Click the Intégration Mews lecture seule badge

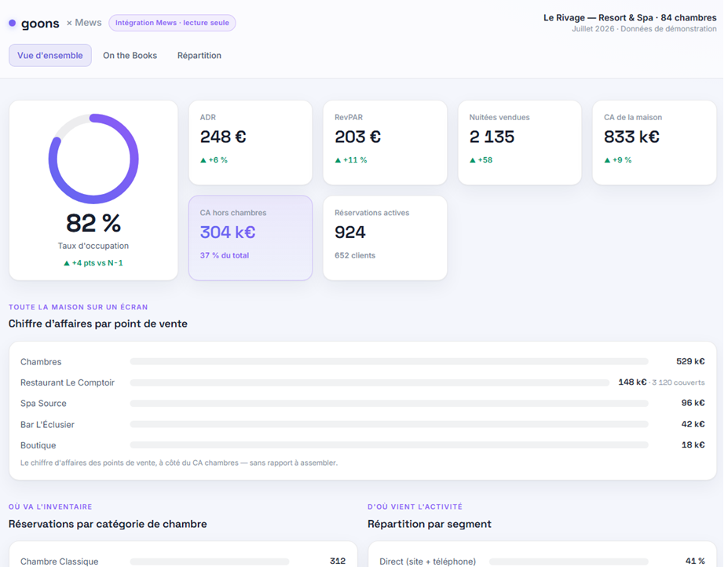[x=172, y=23]
